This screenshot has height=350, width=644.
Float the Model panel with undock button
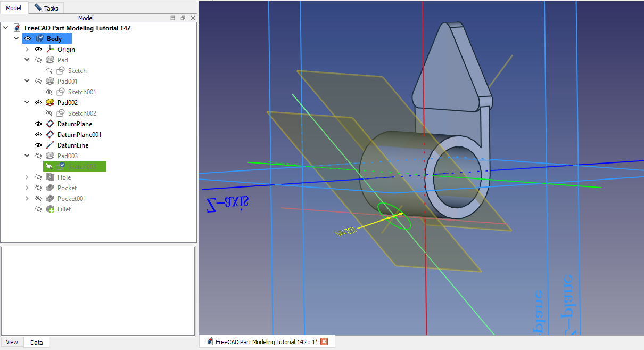(x=183, y=18)
